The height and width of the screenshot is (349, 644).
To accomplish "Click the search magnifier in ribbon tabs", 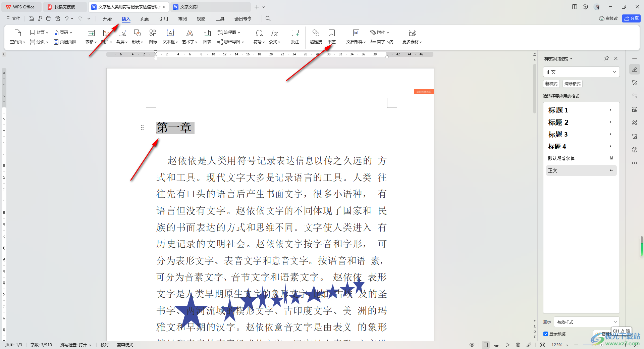I will tap(268, 18).
